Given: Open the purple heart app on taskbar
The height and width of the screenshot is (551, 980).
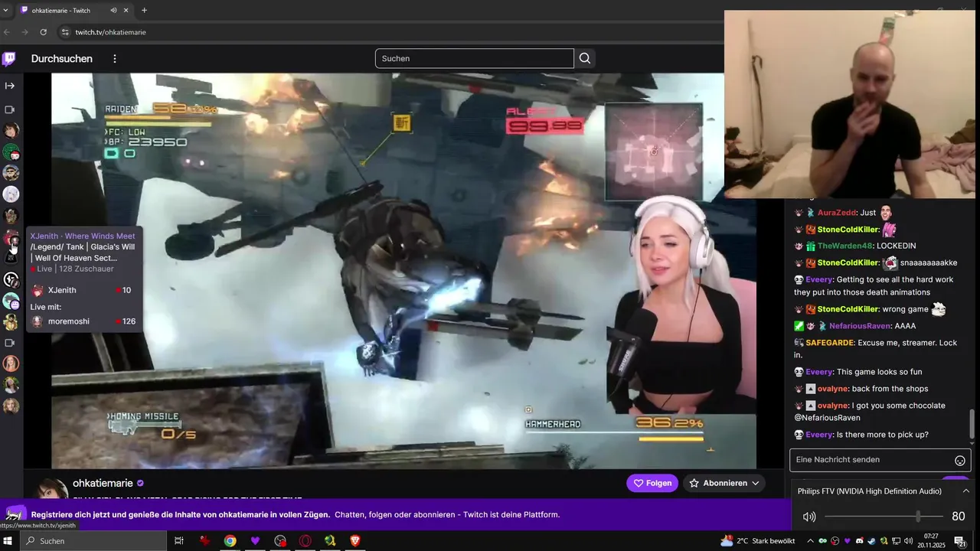Looking at the screenshot, I should point(255,541).
